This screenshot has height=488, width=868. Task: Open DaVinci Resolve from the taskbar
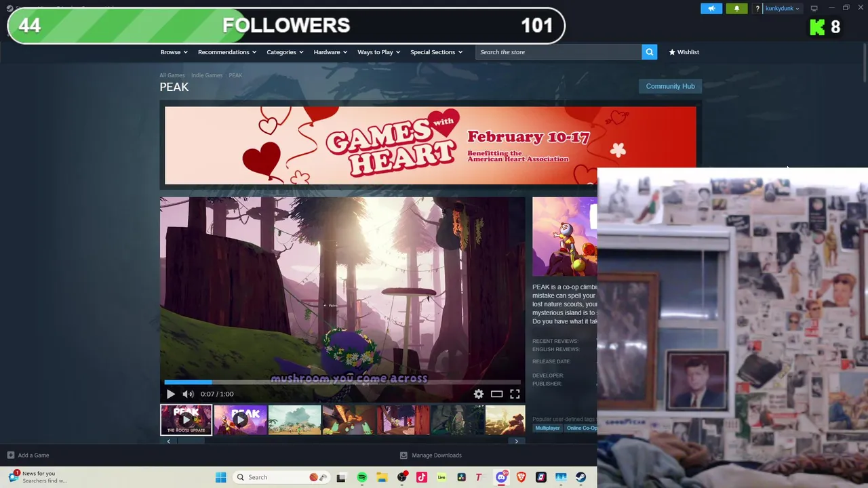[x=462, y=477]
